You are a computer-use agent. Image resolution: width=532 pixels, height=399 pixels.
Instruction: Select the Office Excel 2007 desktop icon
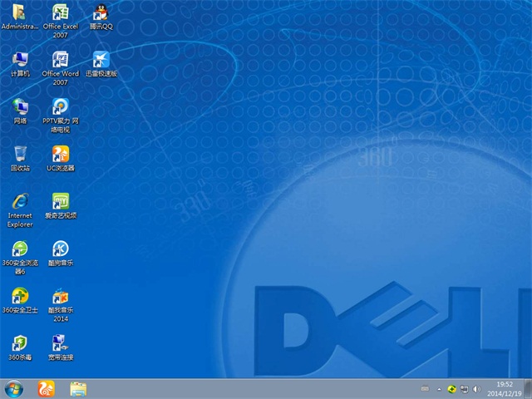(x=61, y=12)
